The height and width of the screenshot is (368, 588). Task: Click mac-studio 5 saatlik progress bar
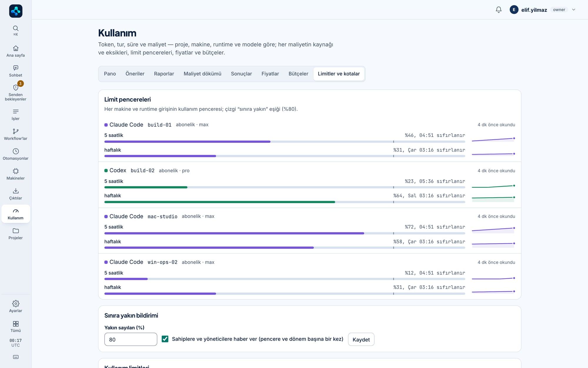tap(285, 233)
